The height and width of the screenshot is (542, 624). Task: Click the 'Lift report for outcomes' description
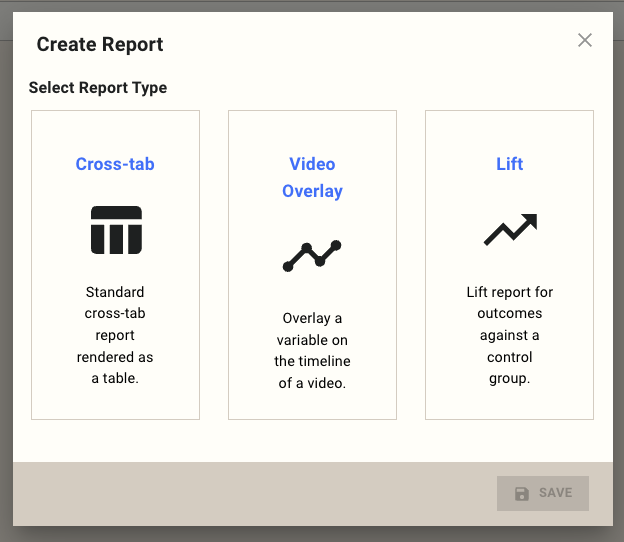[509, 335]
